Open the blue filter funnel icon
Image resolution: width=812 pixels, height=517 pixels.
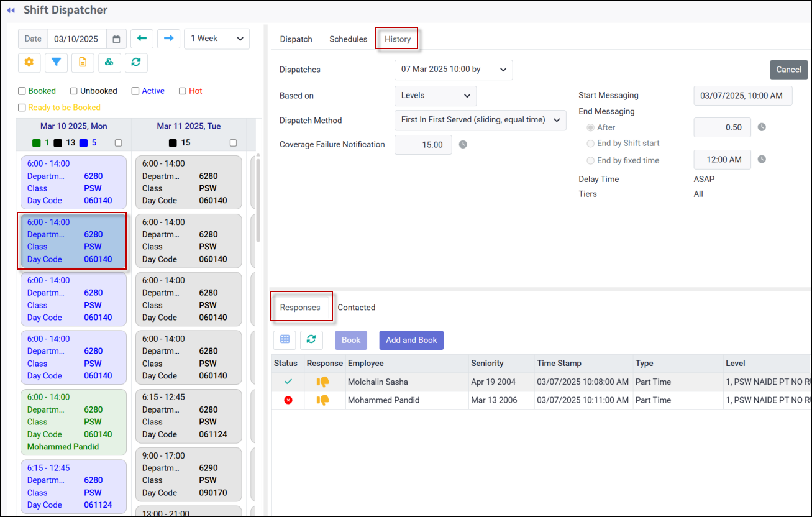click(56, 63)
